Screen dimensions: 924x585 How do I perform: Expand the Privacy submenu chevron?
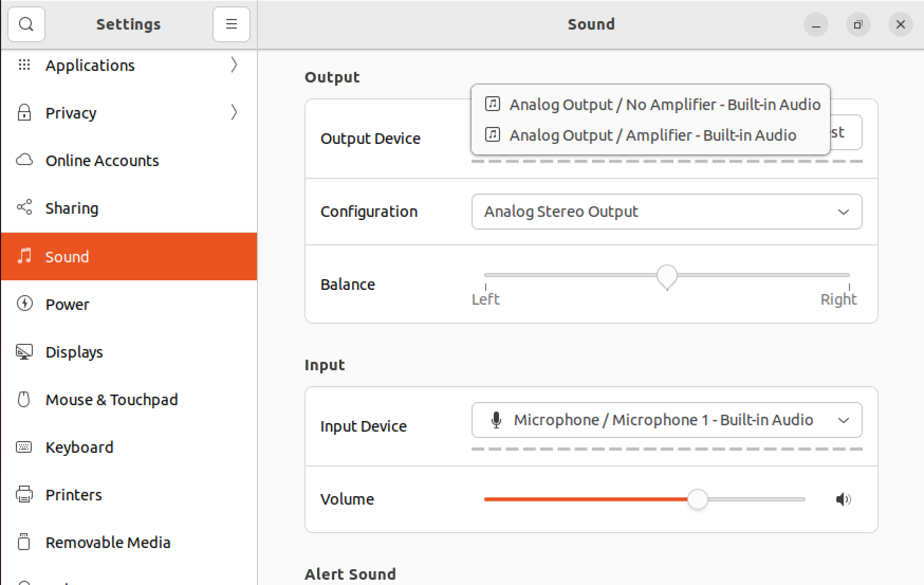point(234,113)
